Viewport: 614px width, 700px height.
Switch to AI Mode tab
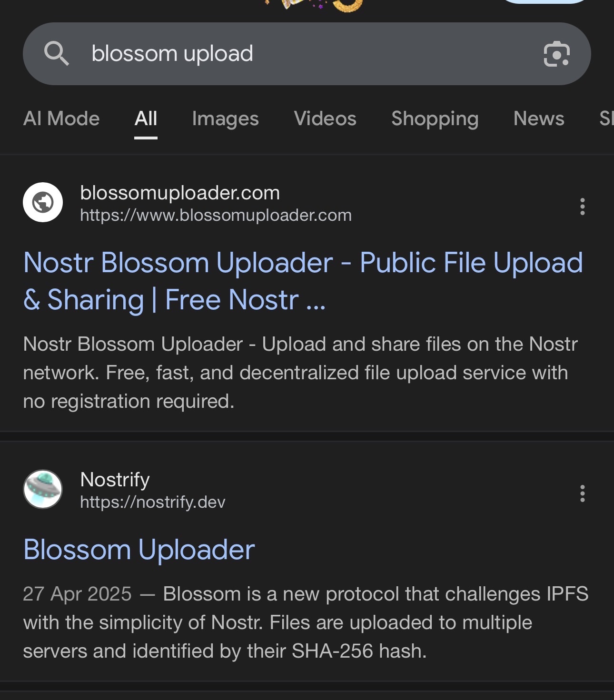61,118
